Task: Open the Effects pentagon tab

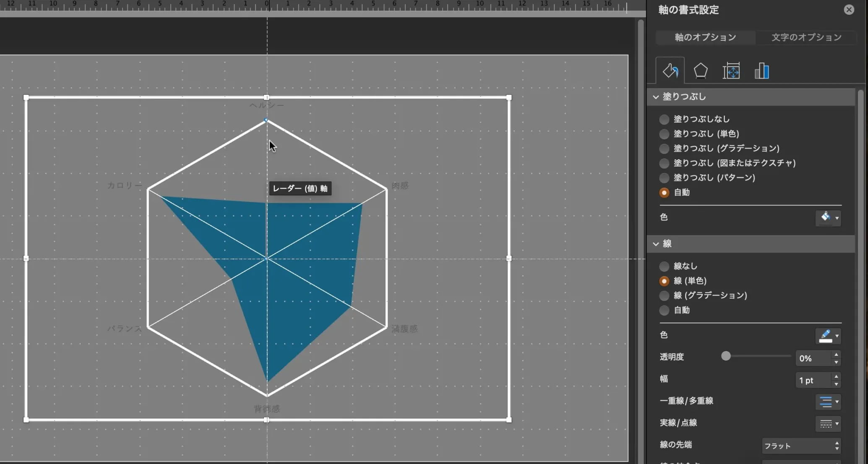Action: [700, 71]
